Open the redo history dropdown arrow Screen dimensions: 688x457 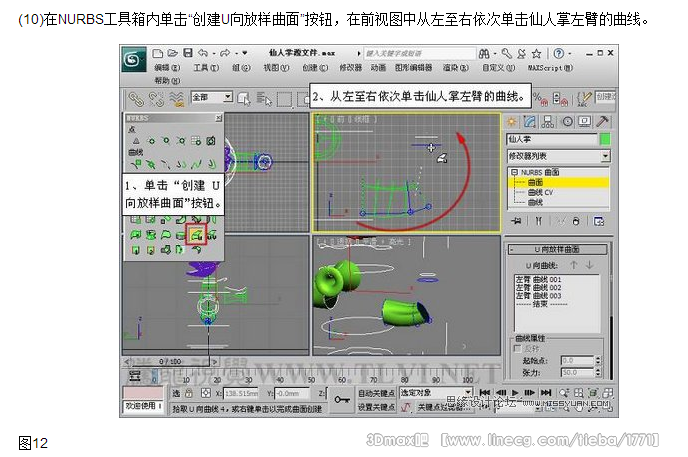236,54
